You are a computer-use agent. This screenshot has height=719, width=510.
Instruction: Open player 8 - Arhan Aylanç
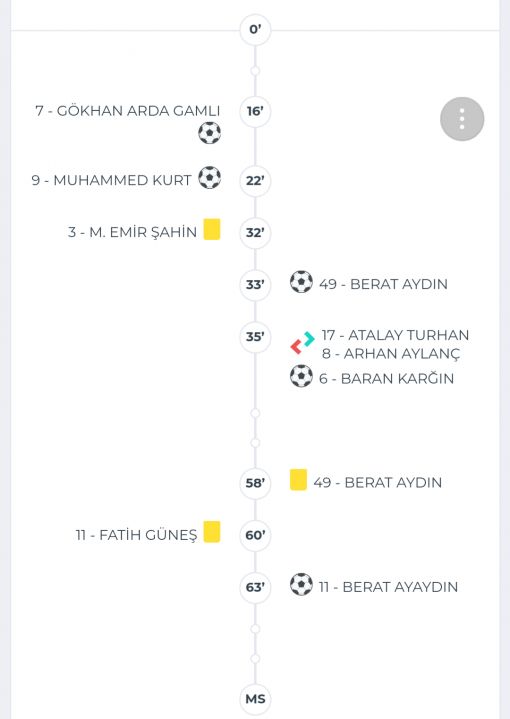(391, 354)
